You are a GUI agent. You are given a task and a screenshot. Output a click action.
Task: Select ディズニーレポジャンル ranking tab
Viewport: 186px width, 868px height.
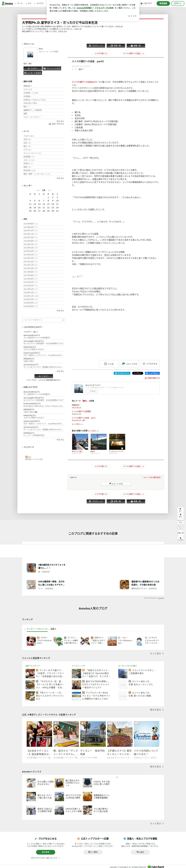pyautogui.click(x=37, y=629)
